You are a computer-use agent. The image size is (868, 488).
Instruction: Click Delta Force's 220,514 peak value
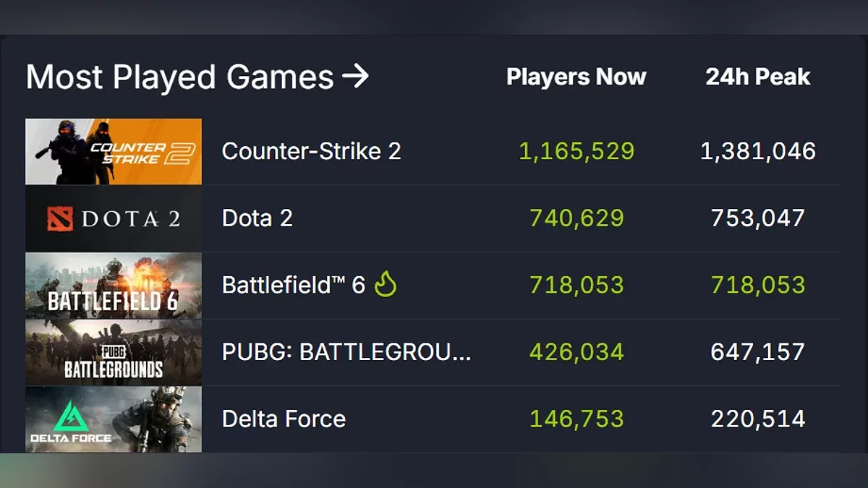[758, 419]
